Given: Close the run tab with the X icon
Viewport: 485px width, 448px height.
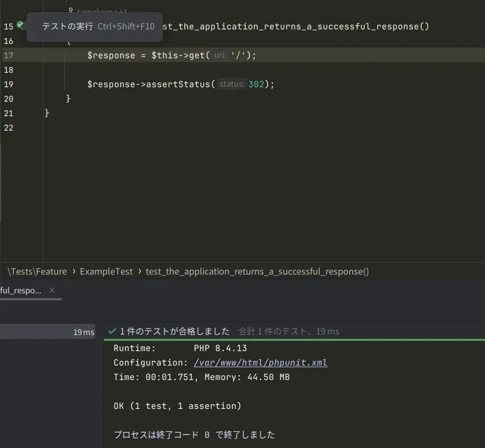Looking at the screenshot, I should [x=52, y=290].
